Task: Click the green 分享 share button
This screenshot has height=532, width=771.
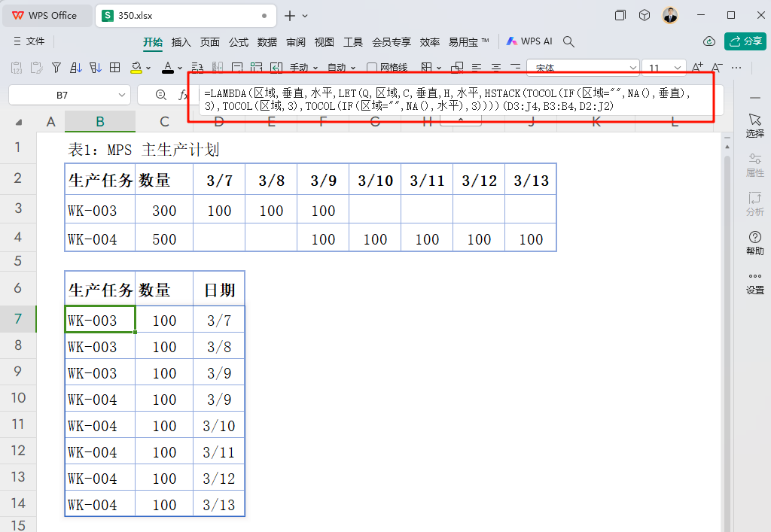Action: 745,41
